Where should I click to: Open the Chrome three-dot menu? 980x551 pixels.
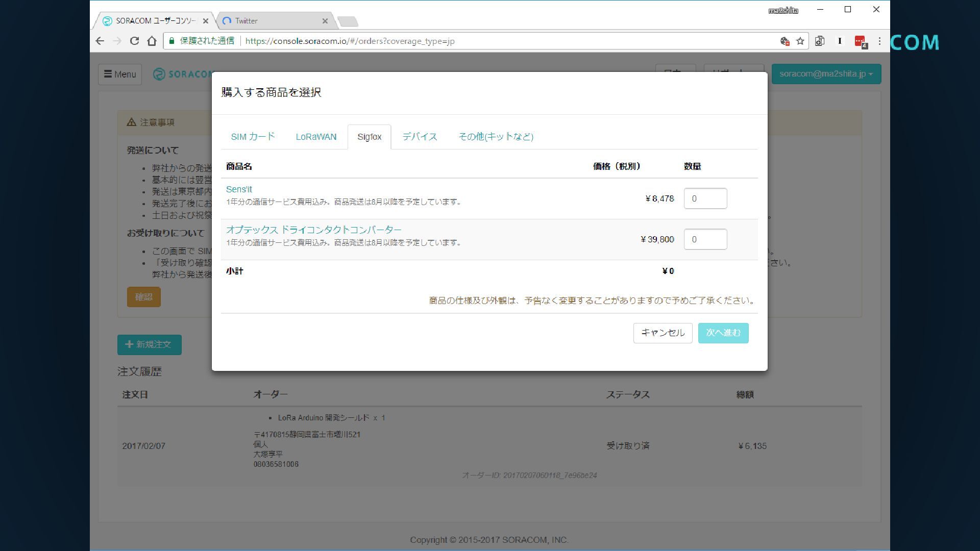[879, 41]
